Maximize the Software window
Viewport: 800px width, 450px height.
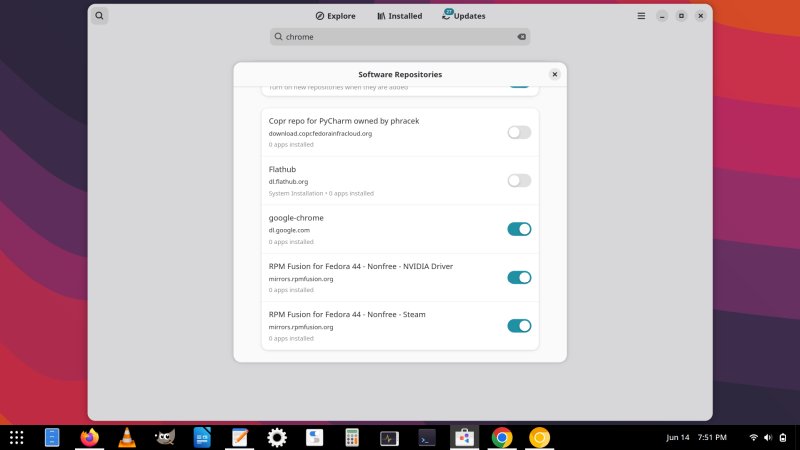[681, 16]
